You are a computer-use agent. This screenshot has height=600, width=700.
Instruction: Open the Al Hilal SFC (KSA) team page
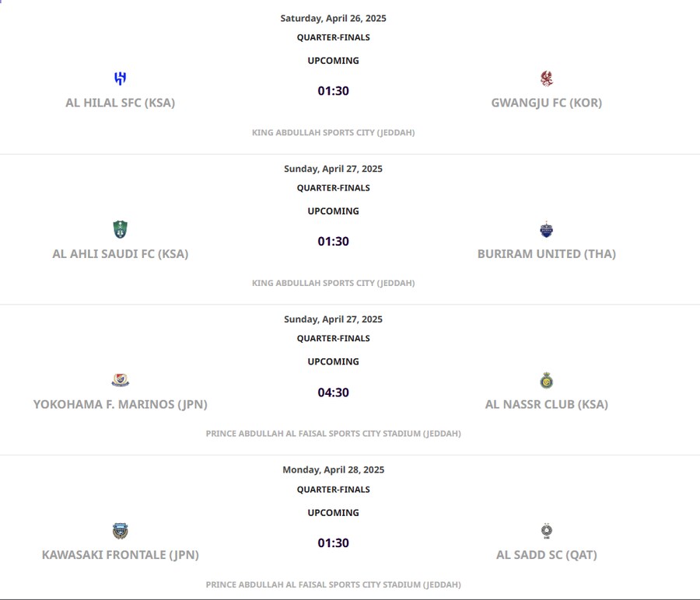tap(119, 102)
